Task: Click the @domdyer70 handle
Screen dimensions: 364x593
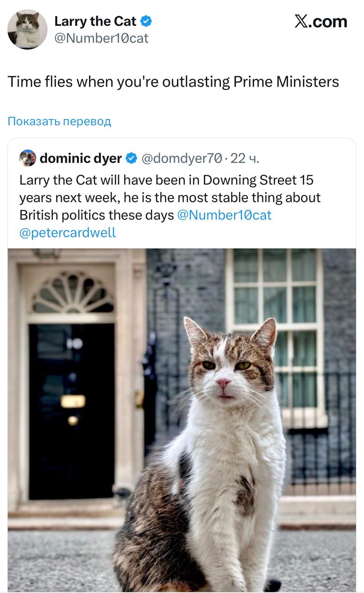Action: pos(182,158)
